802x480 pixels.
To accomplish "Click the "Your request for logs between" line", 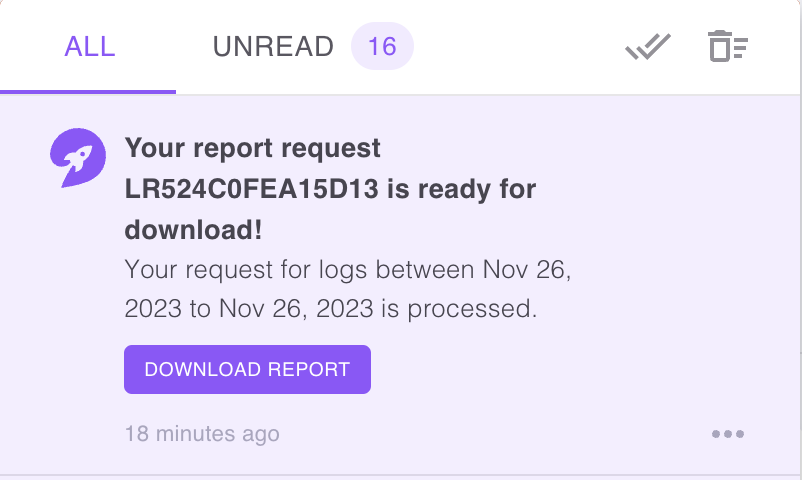I will tap(300, 270).
